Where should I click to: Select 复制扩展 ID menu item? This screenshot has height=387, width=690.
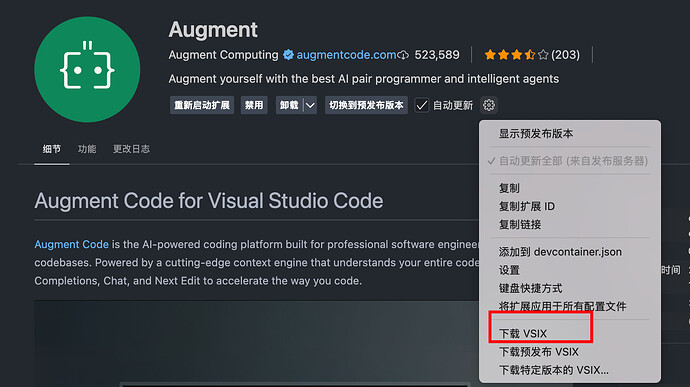[570, 206]
